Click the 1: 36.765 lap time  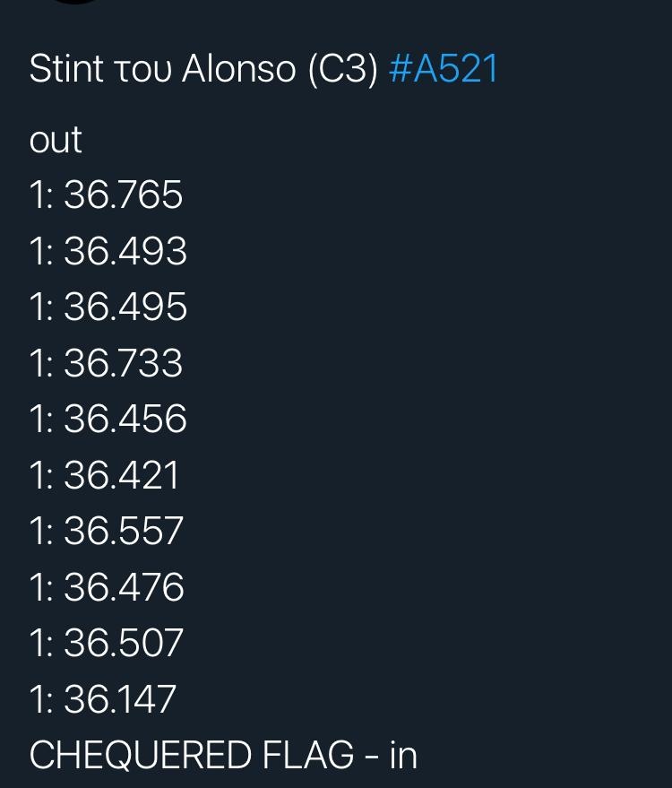click(x=106, y=195)
